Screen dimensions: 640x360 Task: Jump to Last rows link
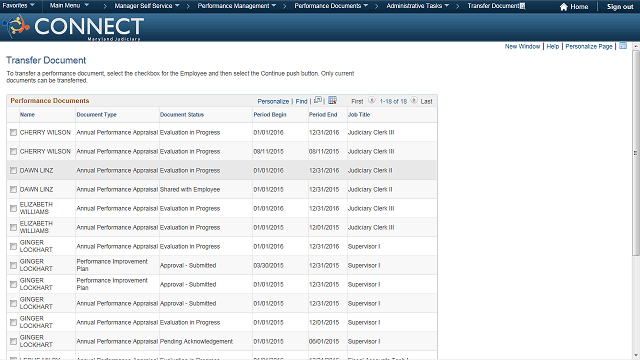pyautogui.click(x=427, y=101)
